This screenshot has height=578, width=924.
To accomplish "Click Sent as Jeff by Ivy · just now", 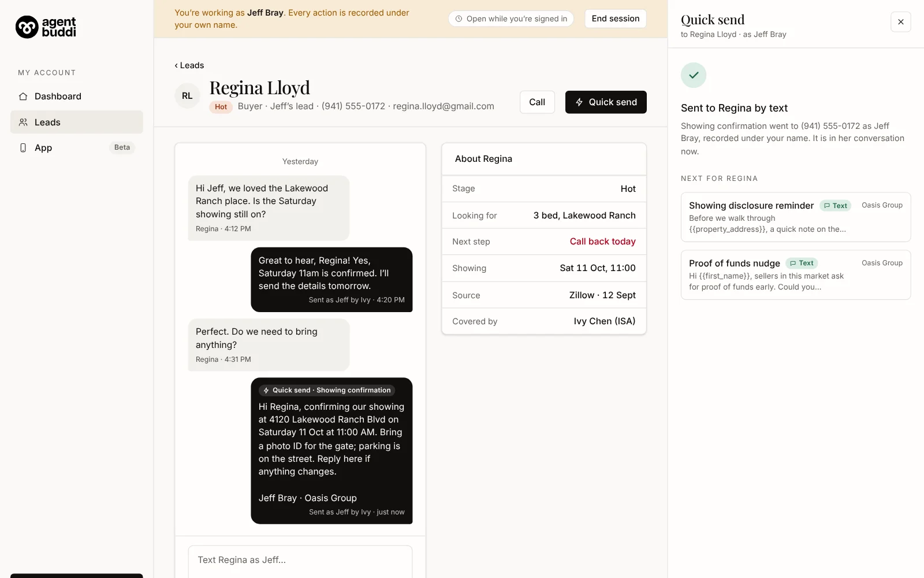I will [356, 512].
